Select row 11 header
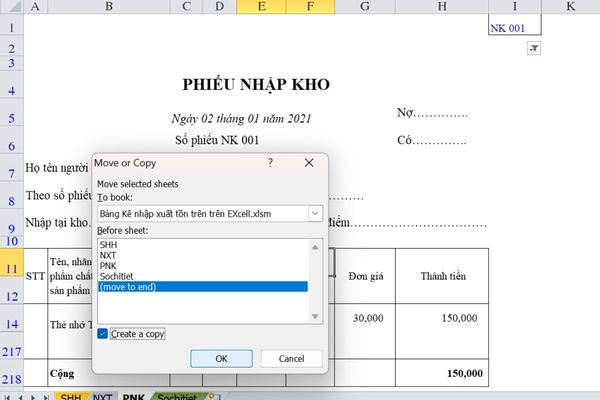 11,263
